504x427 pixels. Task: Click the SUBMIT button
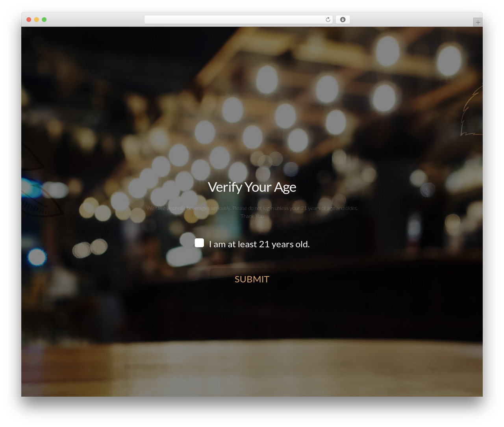[252, 279]
